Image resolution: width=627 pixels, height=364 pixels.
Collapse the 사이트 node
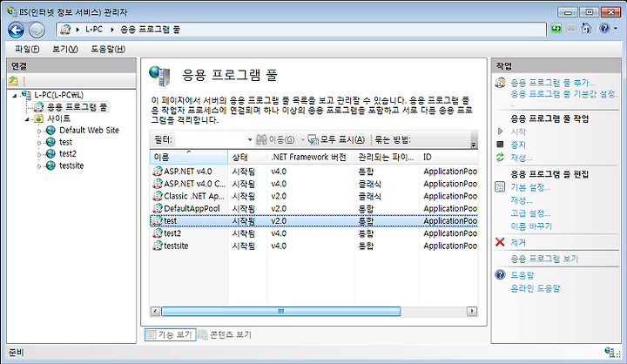[x=27, y=119]
